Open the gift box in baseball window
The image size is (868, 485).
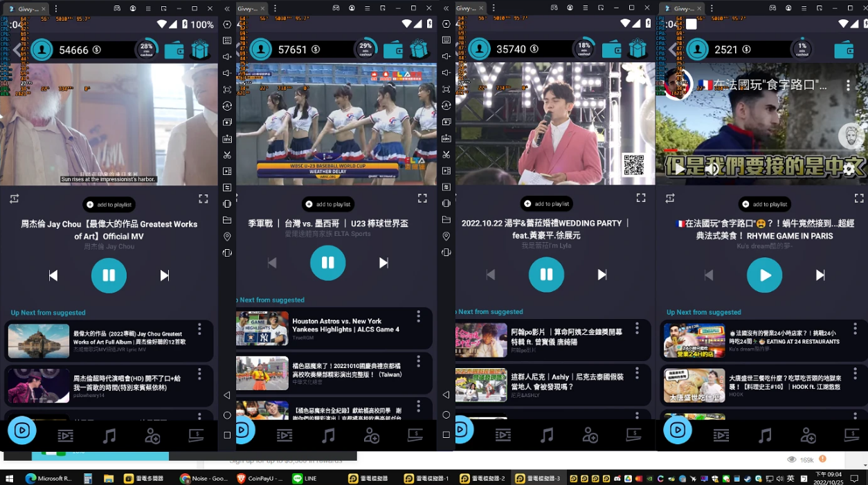click(x=419, y=49)
